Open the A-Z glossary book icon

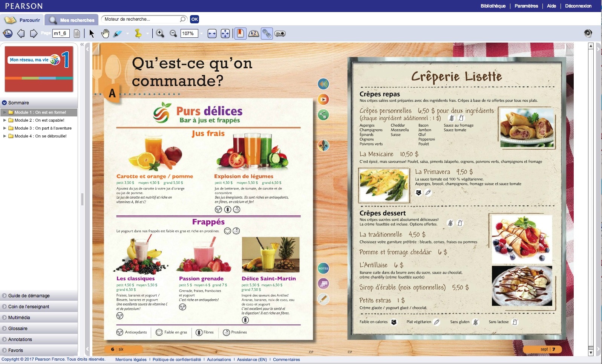[254, 34]
